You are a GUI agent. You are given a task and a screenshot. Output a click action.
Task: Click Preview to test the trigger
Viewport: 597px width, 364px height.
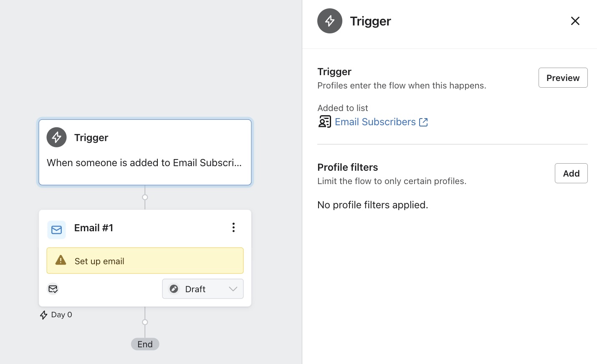563,78
